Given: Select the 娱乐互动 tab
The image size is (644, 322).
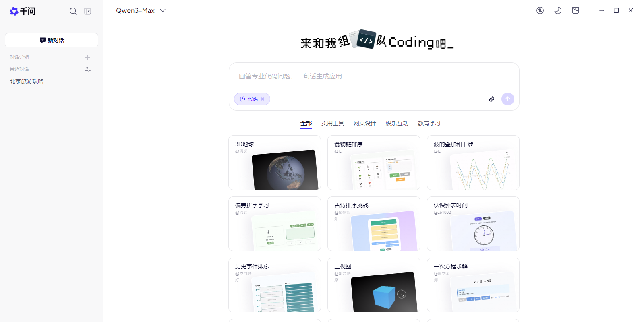Looking at the screenshot, I should (397, 123).
